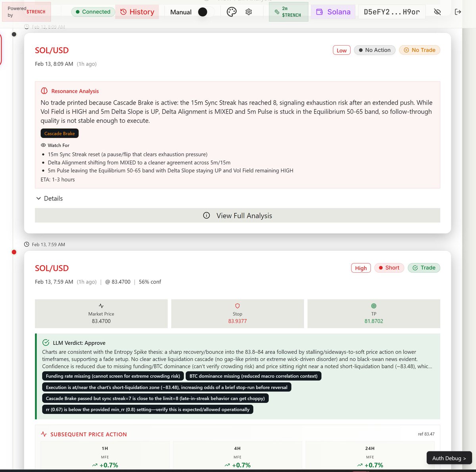
Task: Click the SOL/USD title of the 8:09 AM card
Action: pyautogui.click(x=52, y=50)
